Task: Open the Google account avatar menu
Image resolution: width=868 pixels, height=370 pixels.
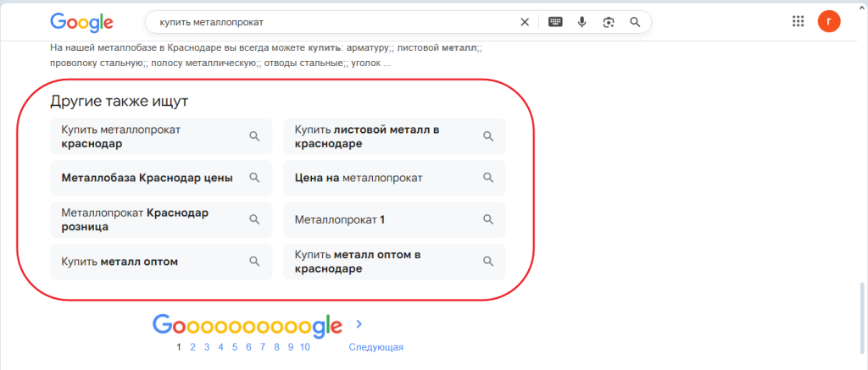Action: [829, 22]
